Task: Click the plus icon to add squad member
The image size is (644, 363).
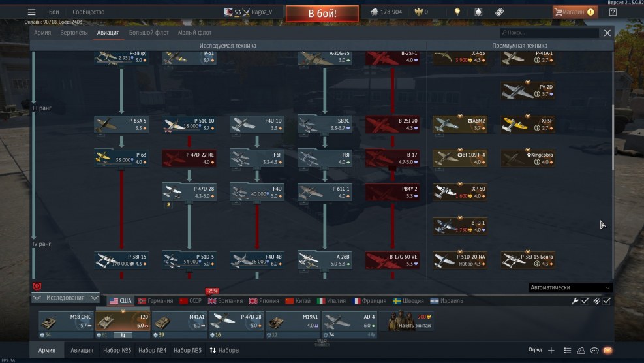Action: point(551,351)
